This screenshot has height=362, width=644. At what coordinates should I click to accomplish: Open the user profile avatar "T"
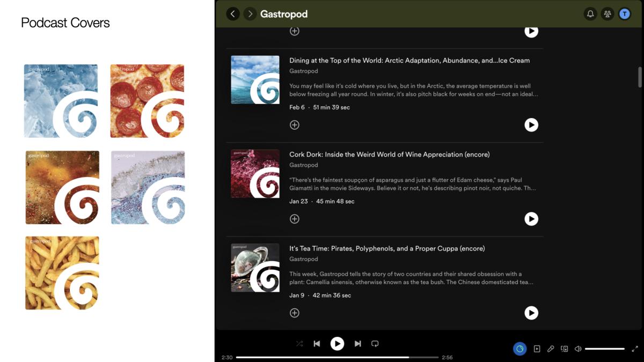pos(625,14)
